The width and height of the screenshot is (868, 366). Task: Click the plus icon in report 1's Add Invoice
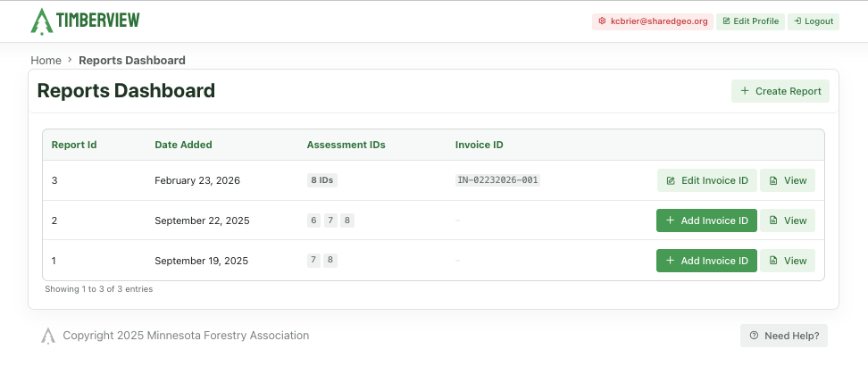click(x=670, y=261)
